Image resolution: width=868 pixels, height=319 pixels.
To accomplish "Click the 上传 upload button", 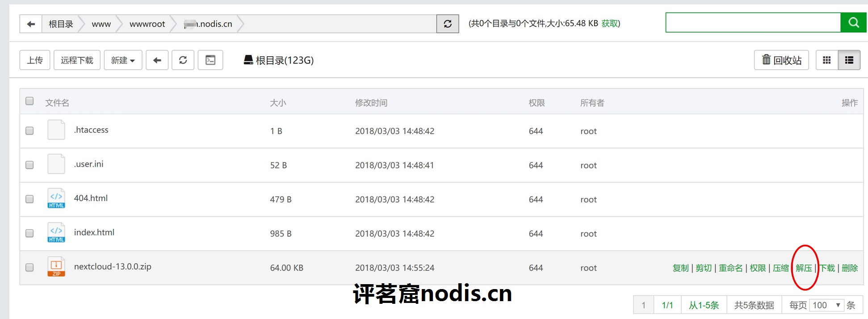I will coord(35,60).
